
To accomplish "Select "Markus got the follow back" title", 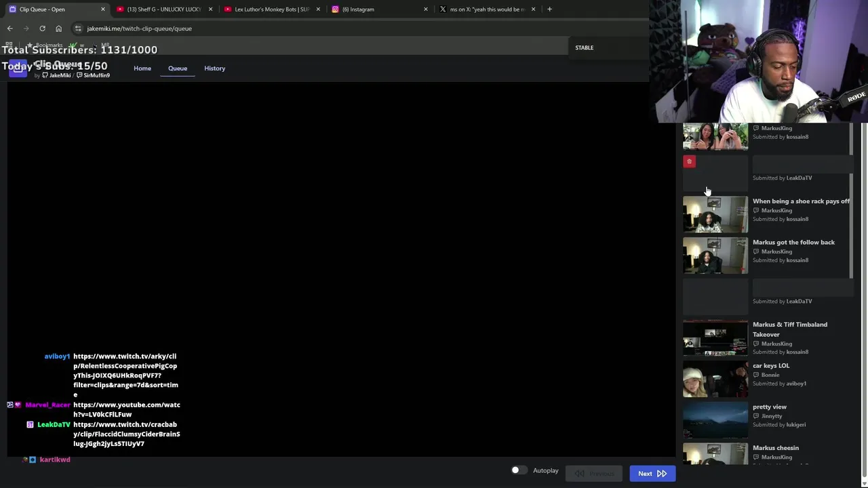I will (x=793, y=242).
